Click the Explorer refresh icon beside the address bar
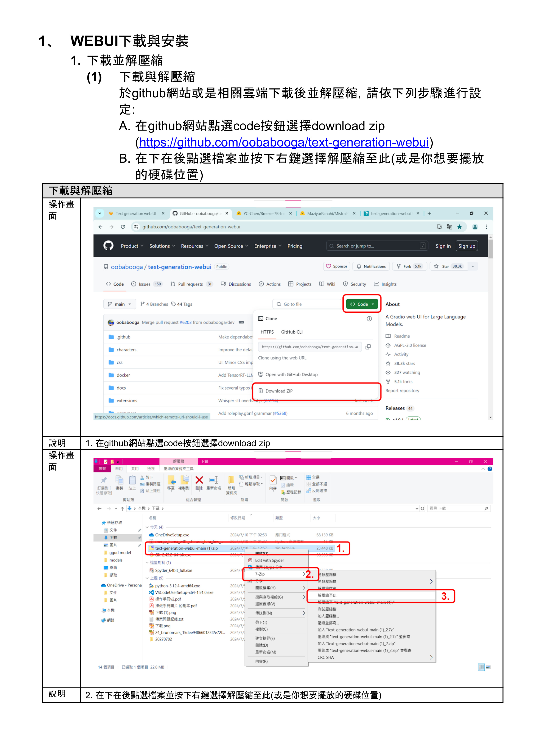535x756 pixels. (x=422, y=508)
